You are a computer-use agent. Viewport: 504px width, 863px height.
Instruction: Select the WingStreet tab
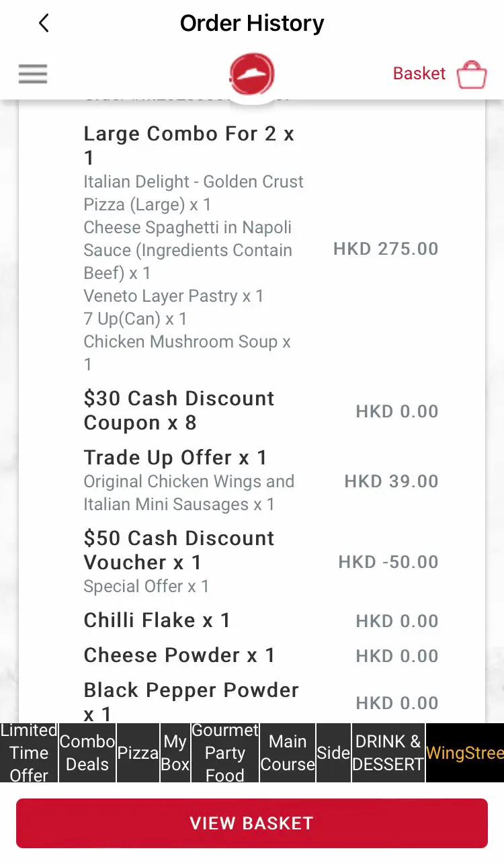pyautogui.click(x=465, y=753)
